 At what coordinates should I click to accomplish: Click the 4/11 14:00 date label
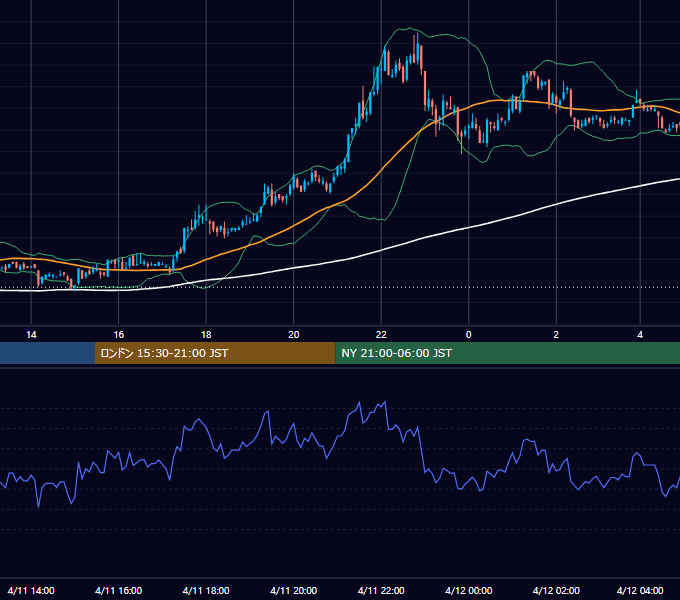point(31,590)
